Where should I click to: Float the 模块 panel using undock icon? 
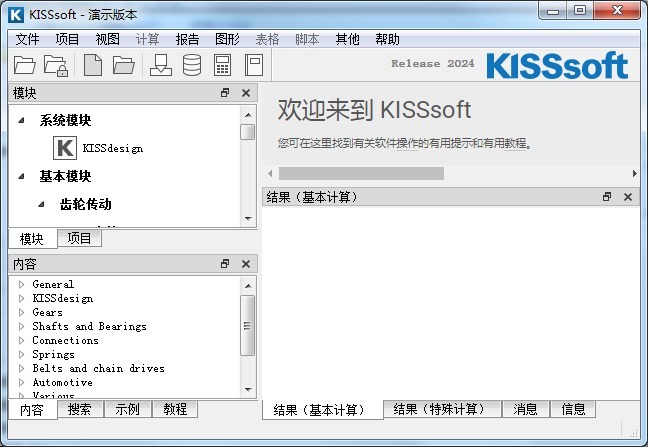(x=225, y=93)
